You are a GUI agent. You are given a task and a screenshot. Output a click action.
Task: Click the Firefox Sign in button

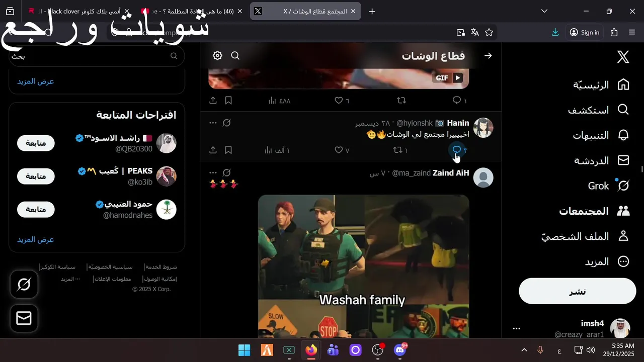point(584,32)
